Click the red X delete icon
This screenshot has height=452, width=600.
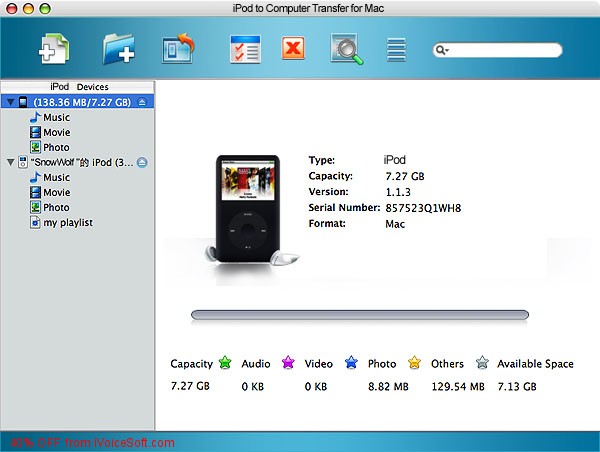(x=293, y=48)
